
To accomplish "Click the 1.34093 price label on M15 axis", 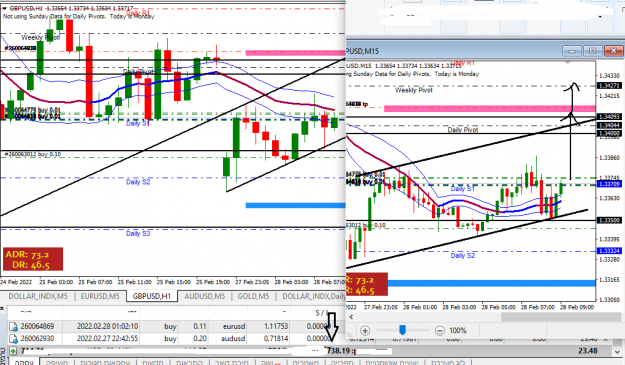I will click(x=609, y=117).
